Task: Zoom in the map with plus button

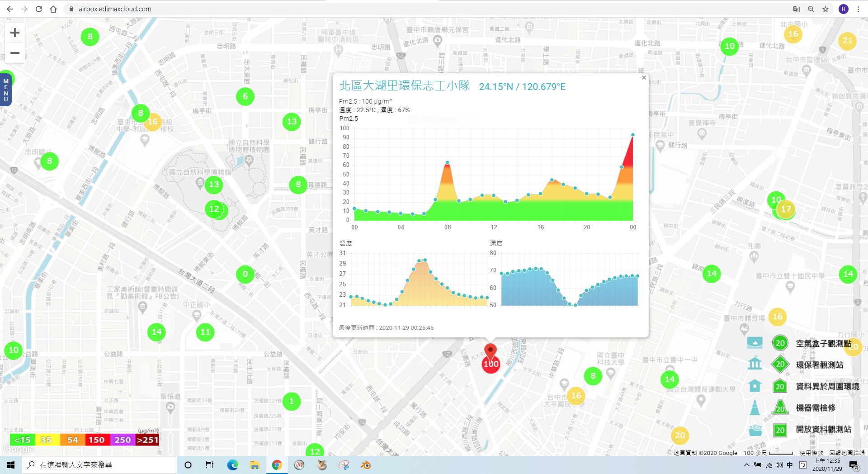Action: click(x=15, y=33)
